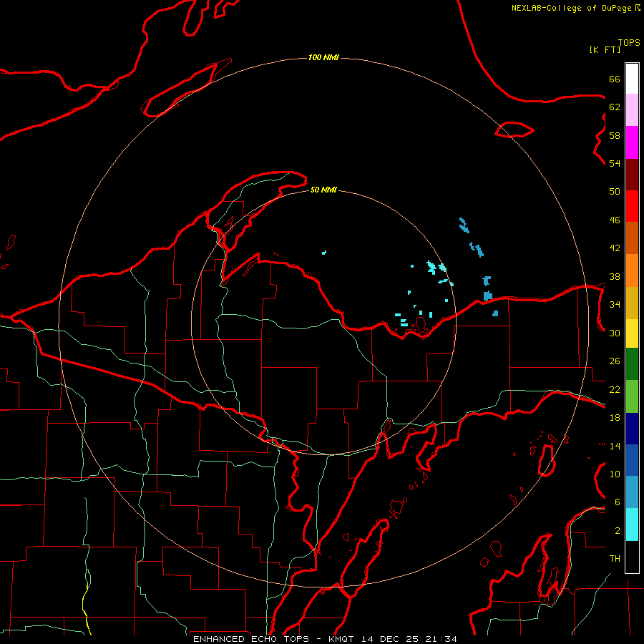Screen dimensions: 644x644
Task: Click the light steel-blue legend swatch
Action: 632,492
